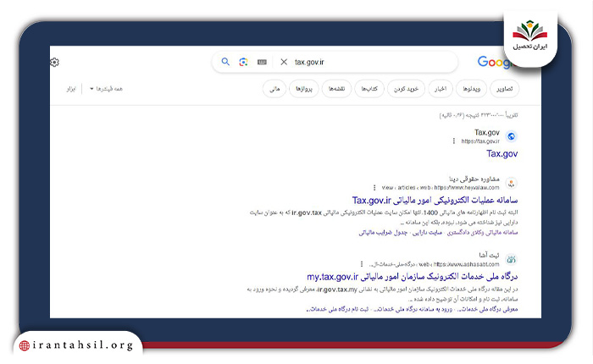Open the Tax.gov result menu dots
This screenshot has height=364, width=593.
454,141
